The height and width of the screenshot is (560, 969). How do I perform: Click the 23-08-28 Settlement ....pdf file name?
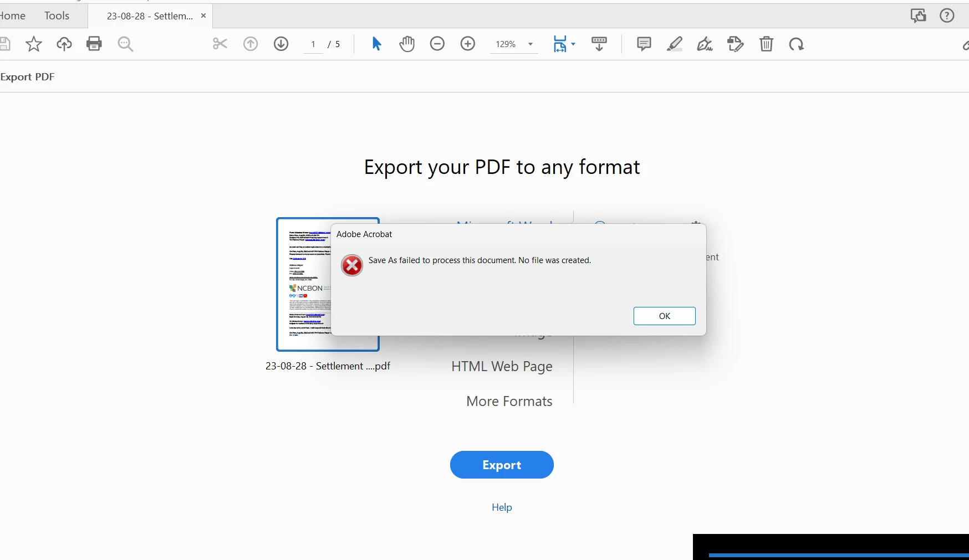click(x=328, y=366)
